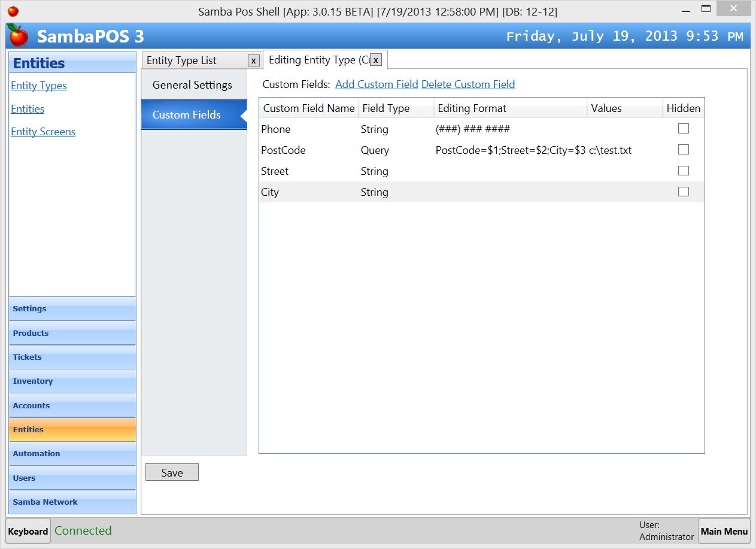The width and height of the screenshot is (756, 549).
Task: Click the Delete Custom Field link
Action: click(x=468, y=84)
